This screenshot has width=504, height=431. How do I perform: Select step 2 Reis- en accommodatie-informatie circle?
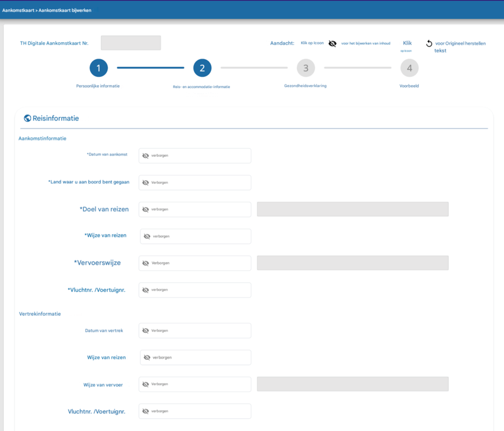pyautogui.click(x=202, y=68)
